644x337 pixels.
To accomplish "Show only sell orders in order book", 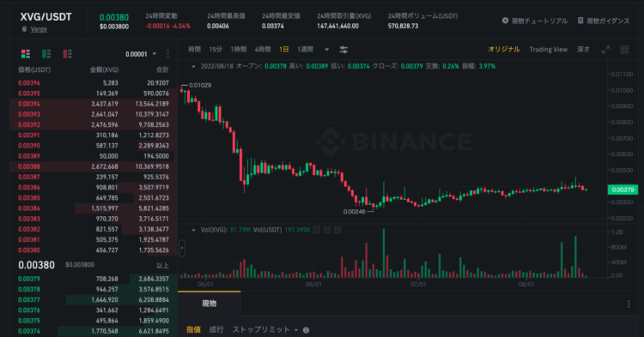I will 67,54.
